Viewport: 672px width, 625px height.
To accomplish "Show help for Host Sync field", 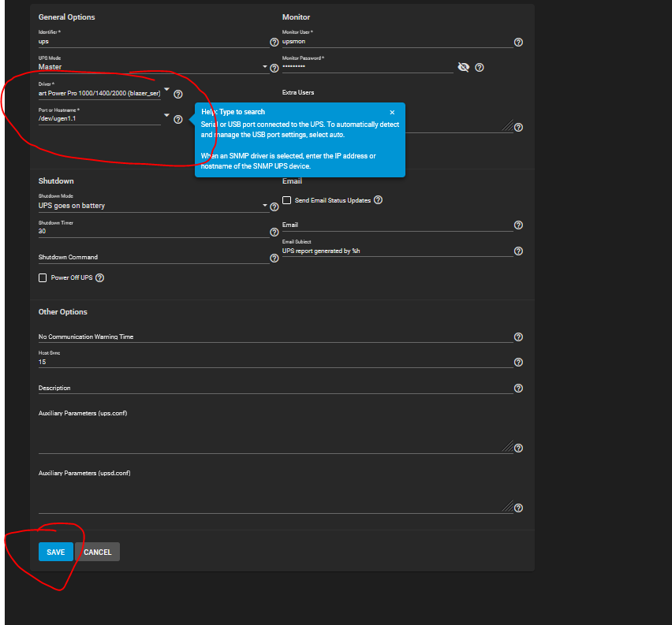I will [x=518, y=363].
